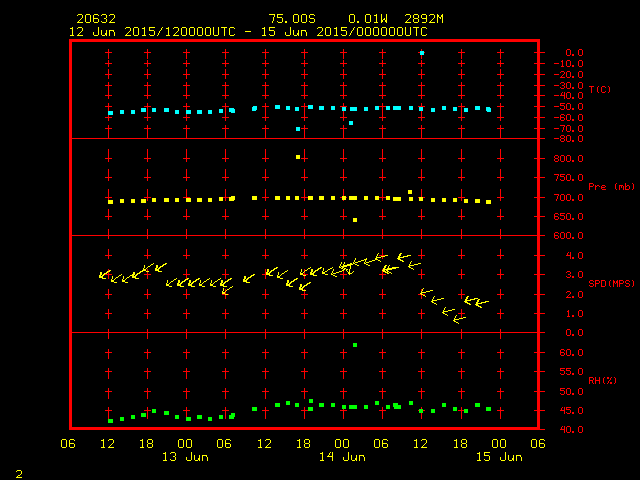Click the 0.01W longitude text
This screenshot has height=480, width=640.
pos(366,19)
